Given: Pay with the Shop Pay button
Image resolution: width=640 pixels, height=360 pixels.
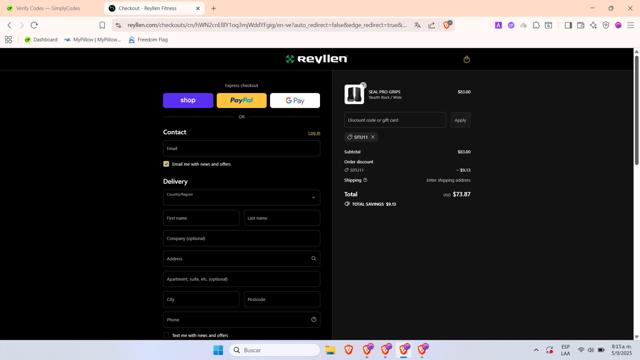Looking at the screenshot, I should pyautogui.click(x=188, y=100).
